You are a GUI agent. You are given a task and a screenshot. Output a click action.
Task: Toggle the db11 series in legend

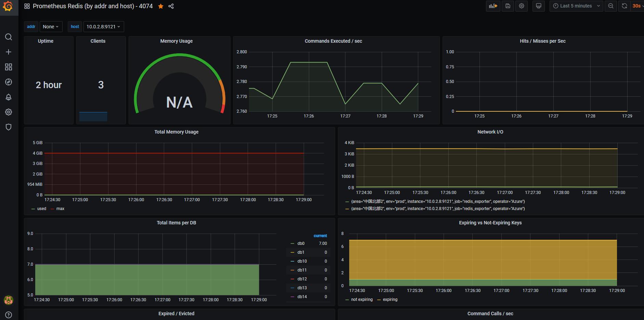pos(302,270)
